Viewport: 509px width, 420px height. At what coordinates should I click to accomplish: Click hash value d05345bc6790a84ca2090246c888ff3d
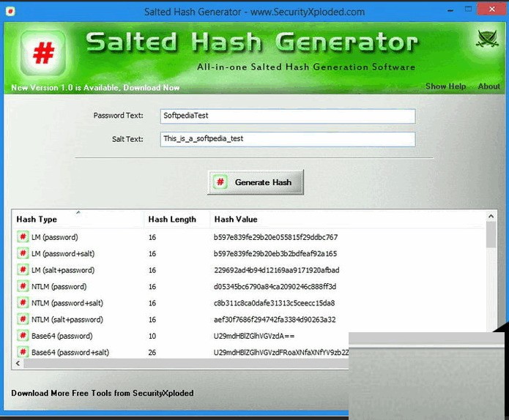pos(275,287)
